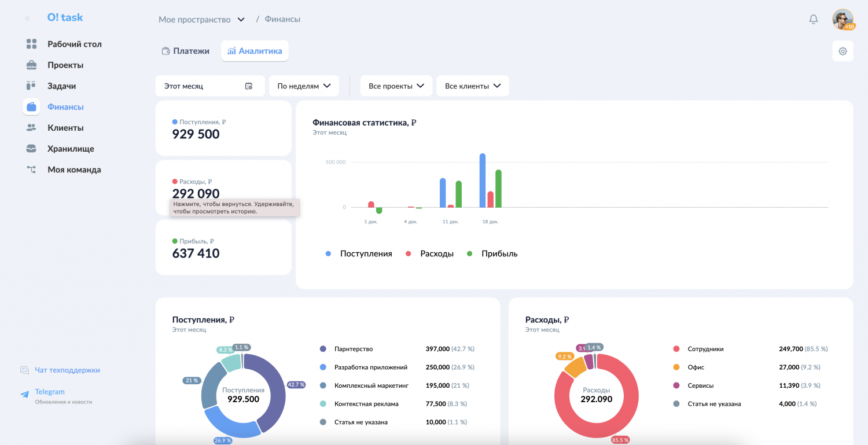
Task: Open the Чат техподдержки link
Action: pyautogui.click(x=67, y=370)
